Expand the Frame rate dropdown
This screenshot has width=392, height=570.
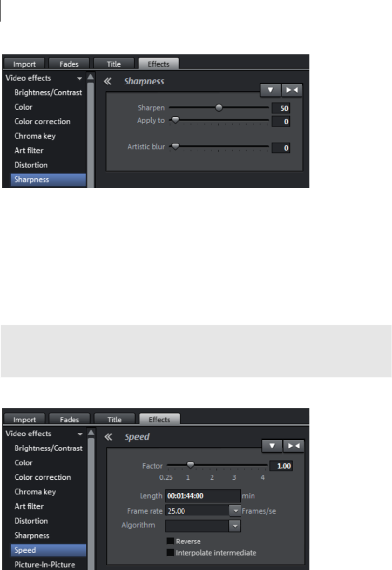(235, 511)
